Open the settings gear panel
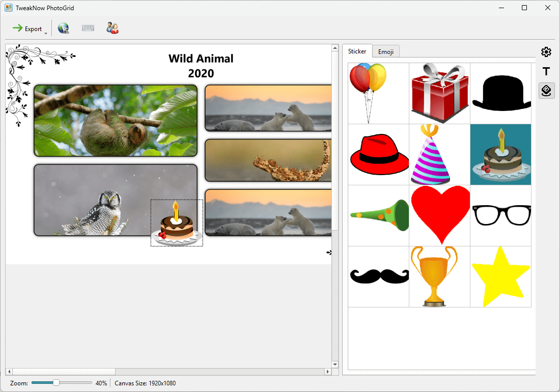 click(x=546, y=52)
